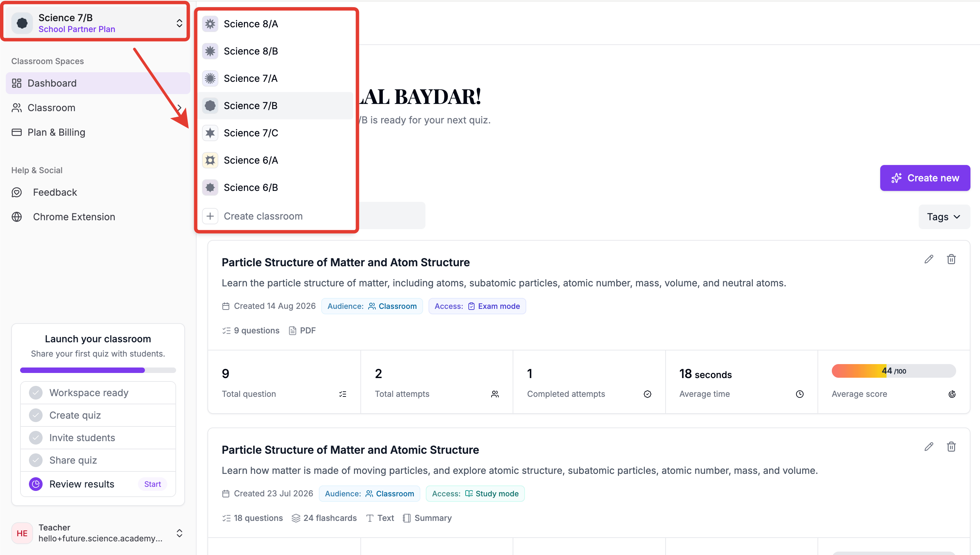980x555 pixels.
Task: Click the 24 flashcards label
Action: point(324,518)
